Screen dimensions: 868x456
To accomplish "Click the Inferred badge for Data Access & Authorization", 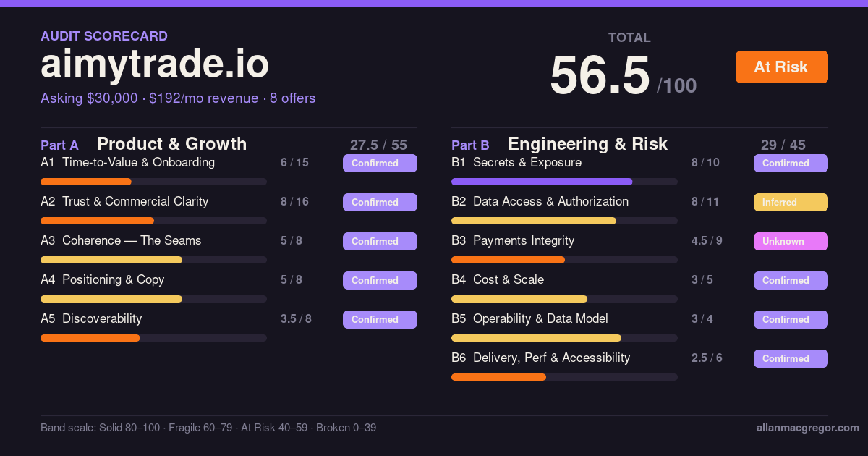I will click(791, 202).
